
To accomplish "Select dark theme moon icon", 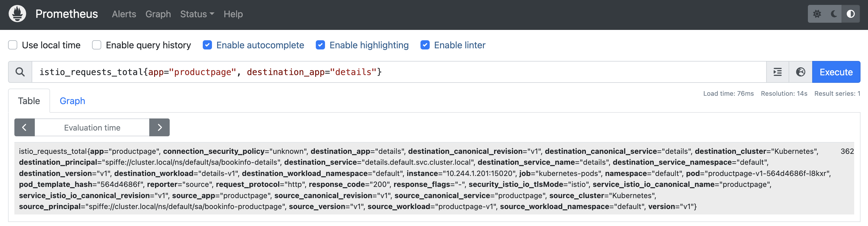I will pyautogui.click(x=833, y=14).
